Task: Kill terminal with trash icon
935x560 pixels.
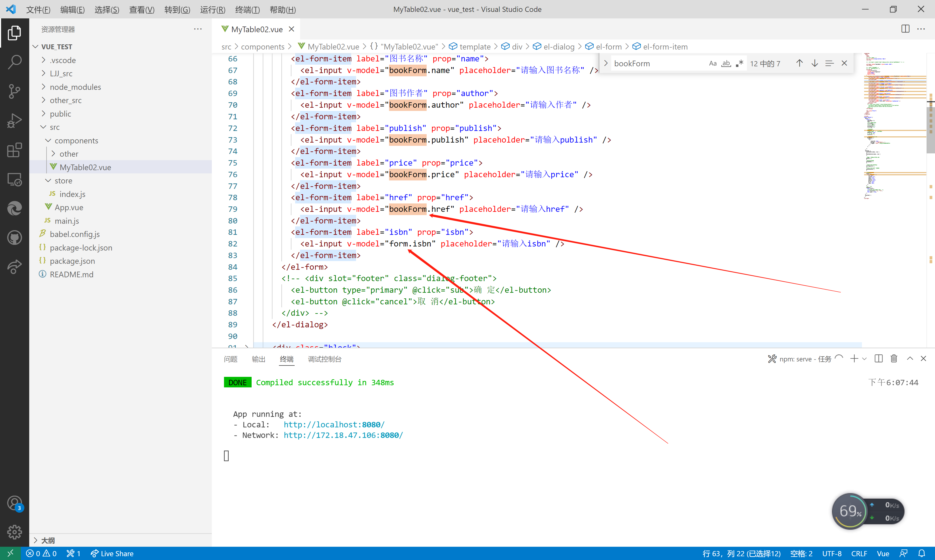Action: pos(894,358)
